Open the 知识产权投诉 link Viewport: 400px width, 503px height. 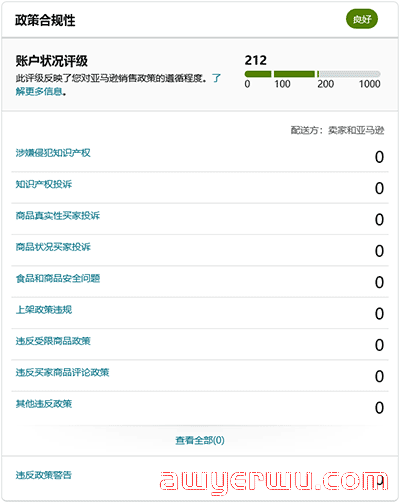click(x=44, y=184)
